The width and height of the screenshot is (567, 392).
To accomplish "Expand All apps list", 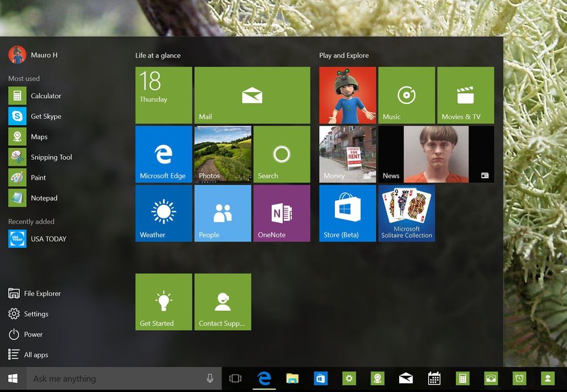I will [x=35, y=355].
